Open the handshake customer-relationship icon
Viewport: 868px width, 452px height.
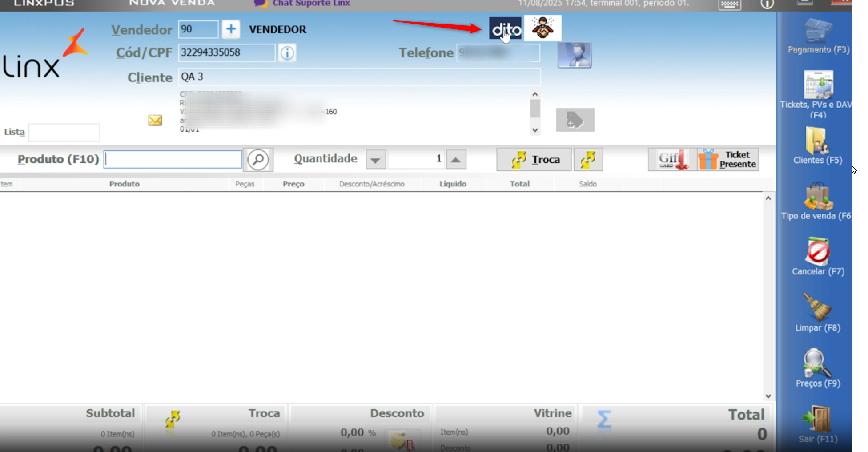[x=542, y=28]
